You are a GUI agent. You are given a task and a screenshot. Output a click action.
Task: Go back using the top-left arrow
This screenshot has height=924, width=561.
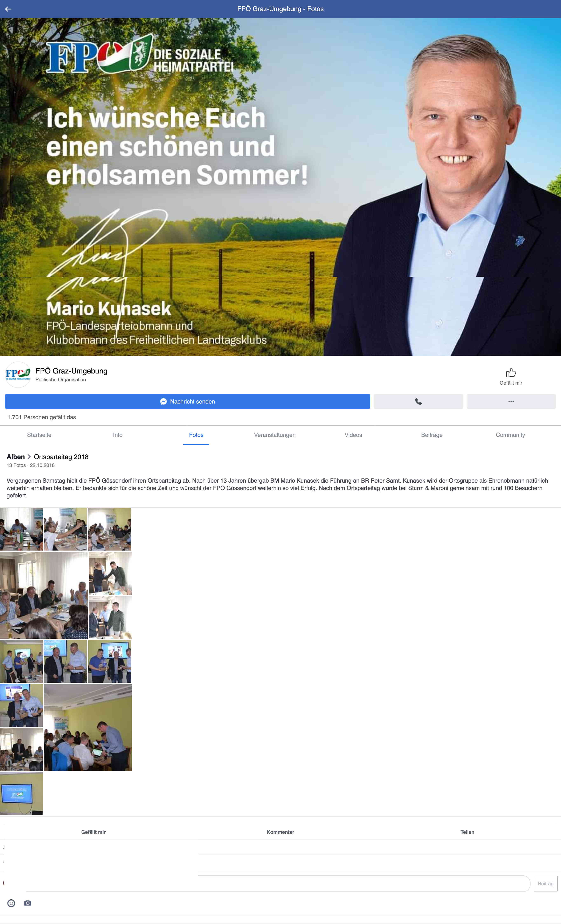point(8,9)
